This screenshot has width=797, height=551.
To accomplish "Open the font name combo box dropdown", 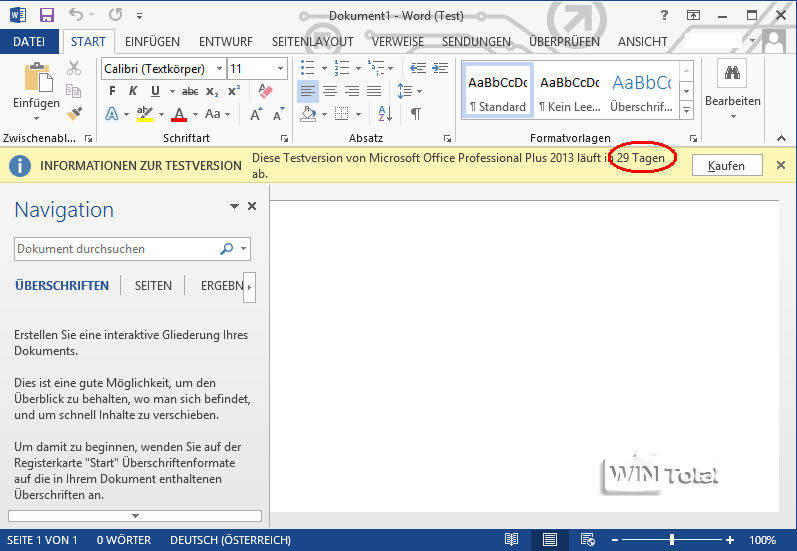I will click(x=219, y=69).
